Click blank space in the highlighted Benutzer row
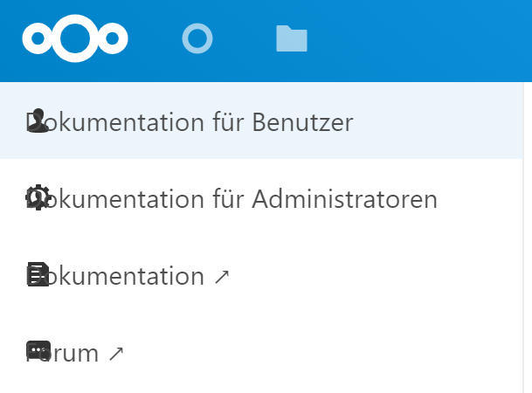The width and height of the screenshot is (532, 393). point(438,121)
